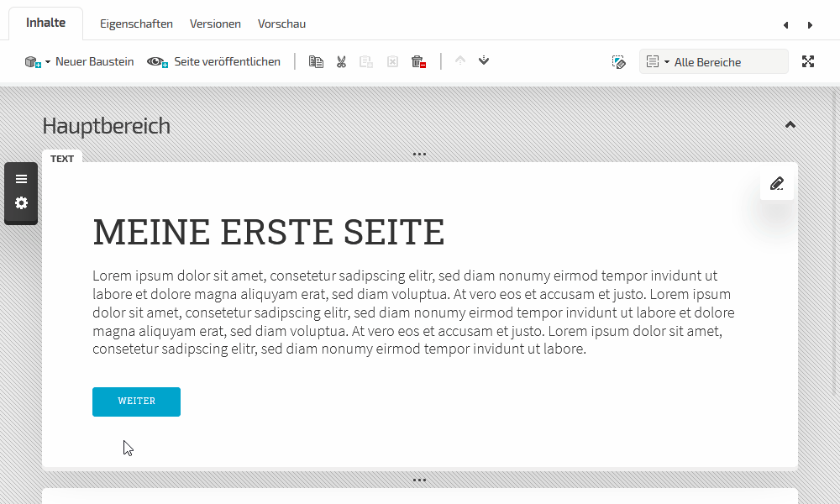Collapse the Hauptbereich section
The height and width of the screenshot is (504, 840).
click(790, 125)
